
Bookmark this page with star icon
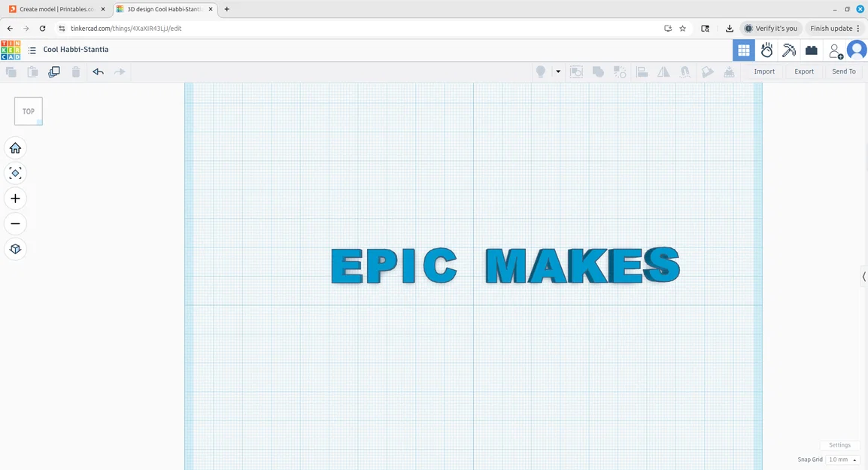tap(682, 29)
